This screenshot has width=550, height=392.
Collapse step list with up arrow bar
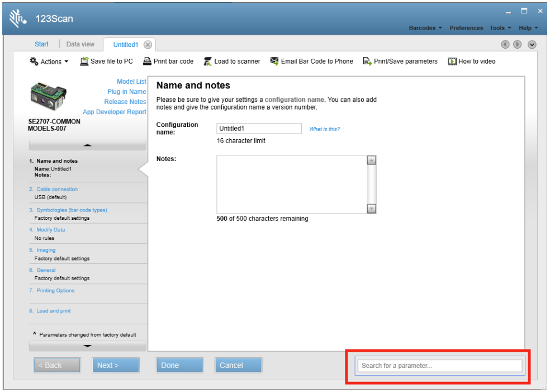(88, 145)
